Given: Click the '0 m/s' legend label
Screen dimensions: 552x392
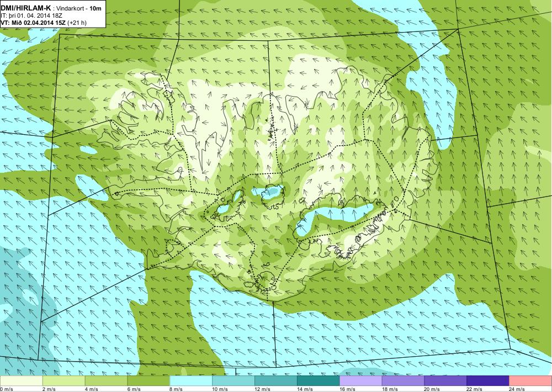Looking at the screenshot, I should 6,389.
